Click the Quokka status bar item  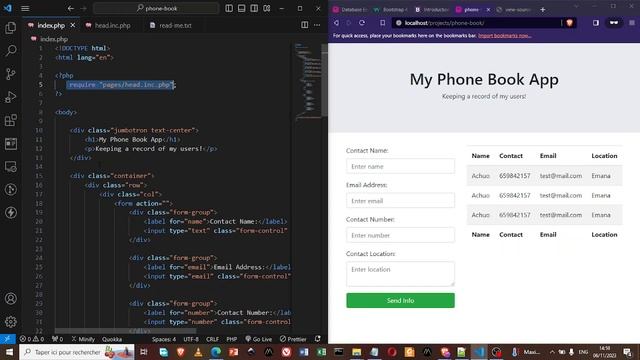(x=112, y=339)
